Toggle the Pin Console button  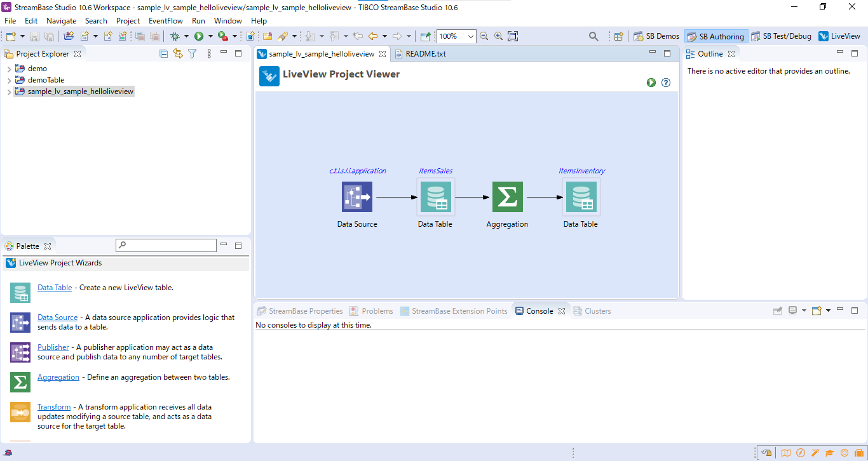[x=778, y=311]
